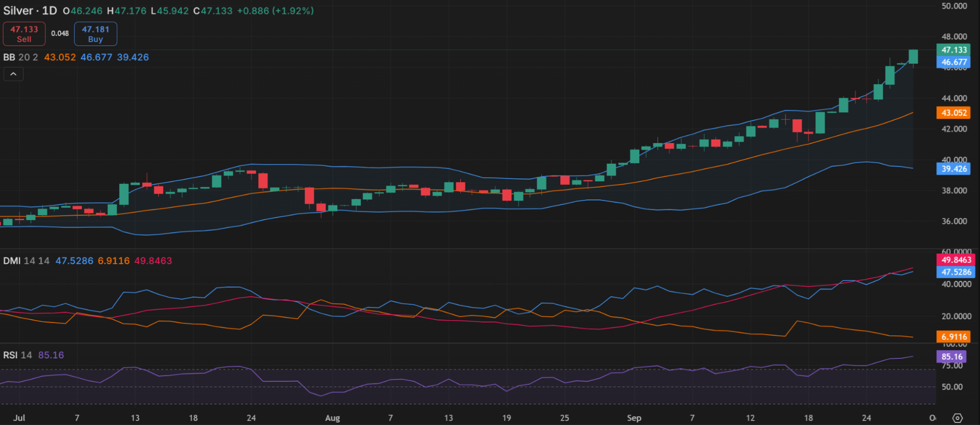This screenshot has height=425, width=980.
Task: Click the pink 49.8463 ADX axis label
Action: coord(955,260)
